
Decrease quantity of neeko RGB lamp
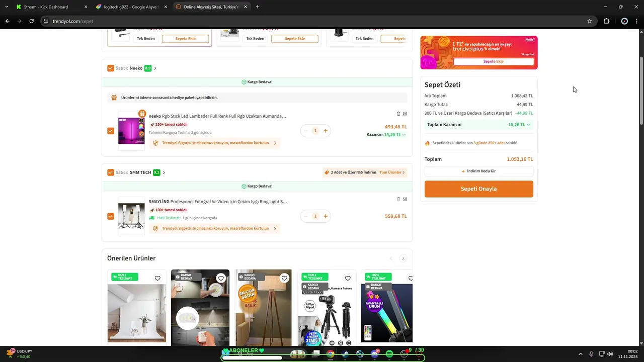305,131
